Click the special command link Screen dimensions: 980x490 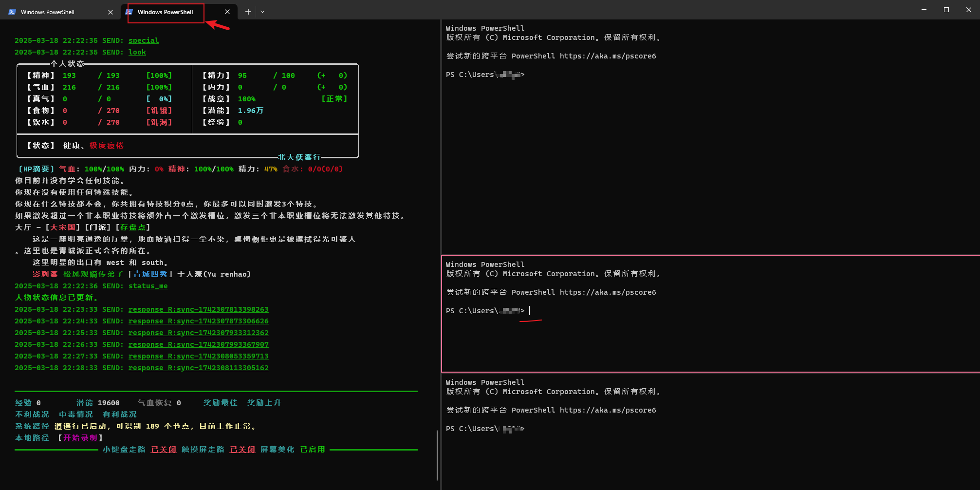tap(144, 40)
